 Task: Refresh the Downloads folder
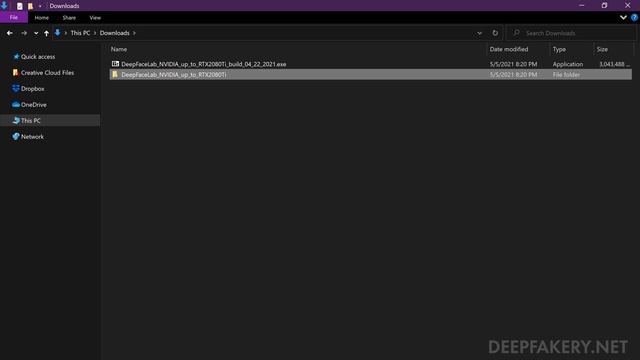point(495,33)
